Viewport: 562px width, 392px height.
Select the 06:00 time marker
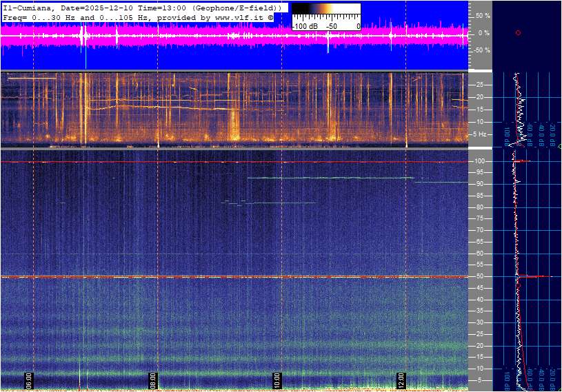click(29, 380)
